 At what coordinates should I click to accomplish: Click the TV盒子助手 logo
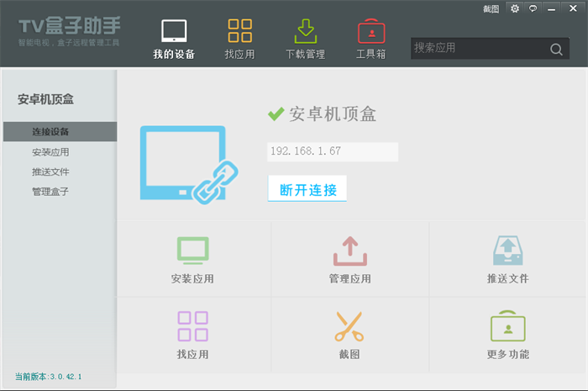point(70,31)
